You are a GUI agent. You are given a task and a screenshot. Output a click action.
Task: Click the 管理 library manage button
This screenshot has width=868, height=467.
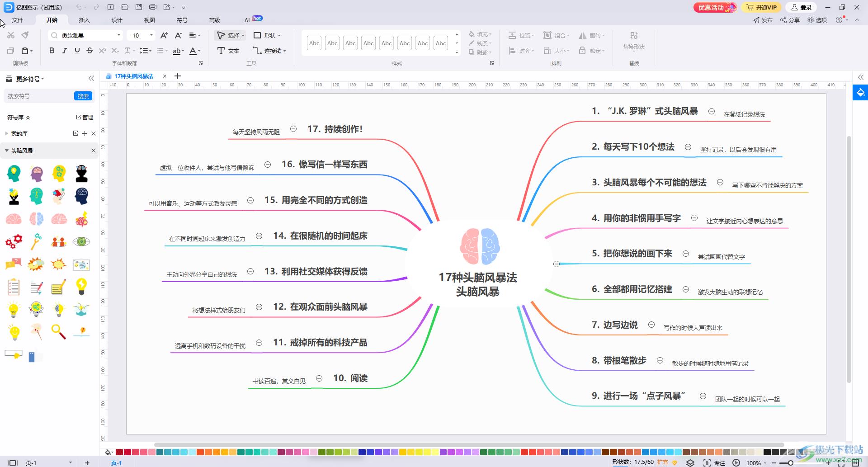(85, 117)
